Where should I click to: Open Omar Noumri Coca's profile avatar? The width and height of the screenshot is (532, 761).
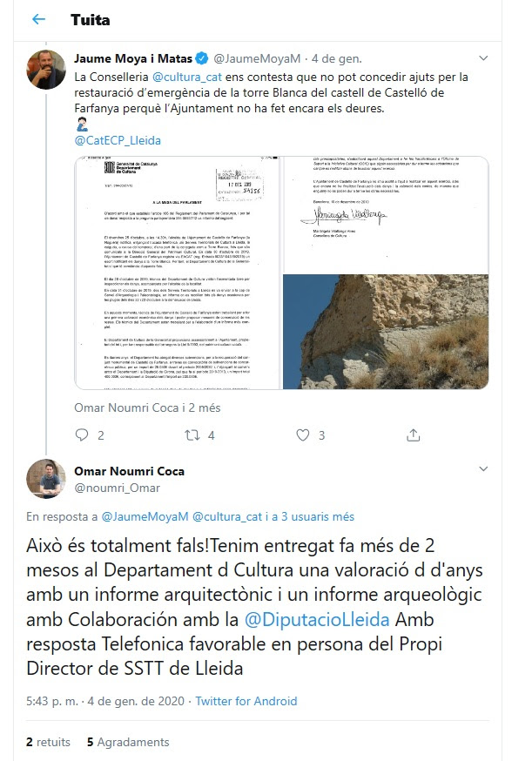(45, 479)
